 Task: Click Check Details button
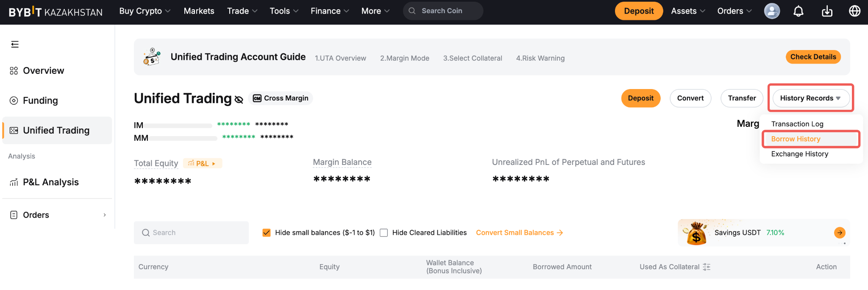coord(813,57)
